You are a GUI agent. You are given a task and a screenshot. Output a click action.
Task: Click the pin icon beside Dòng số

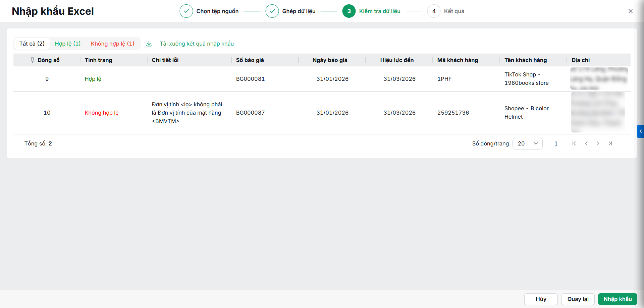click(x=33, y=60)
